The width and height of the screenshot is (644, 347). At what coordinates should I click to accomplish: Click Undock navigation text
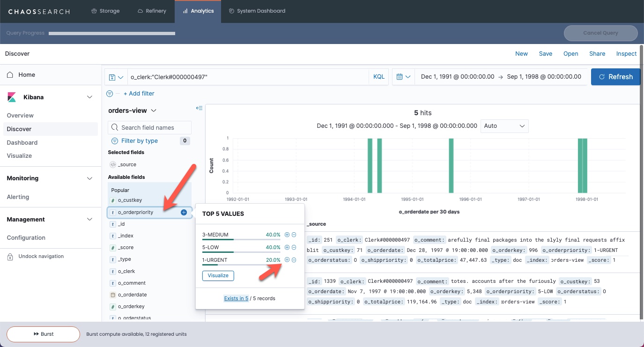[41, 257]
